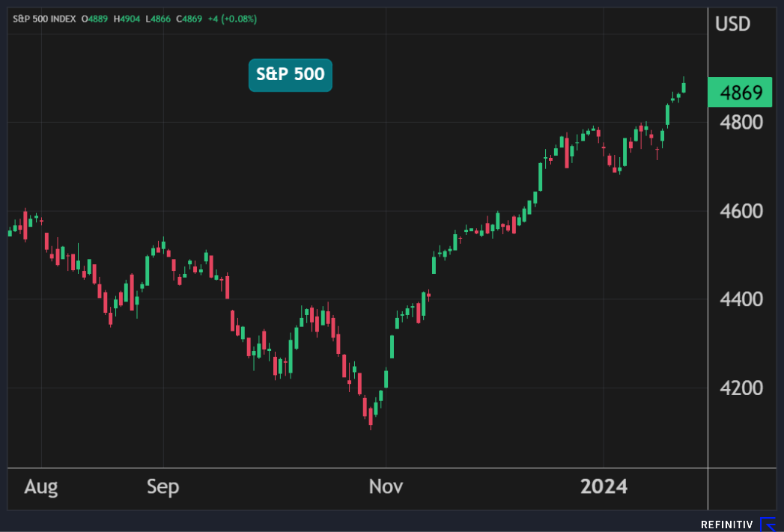Click the Aug label on time axis
The image size is (784, 532).
point(40,487)
